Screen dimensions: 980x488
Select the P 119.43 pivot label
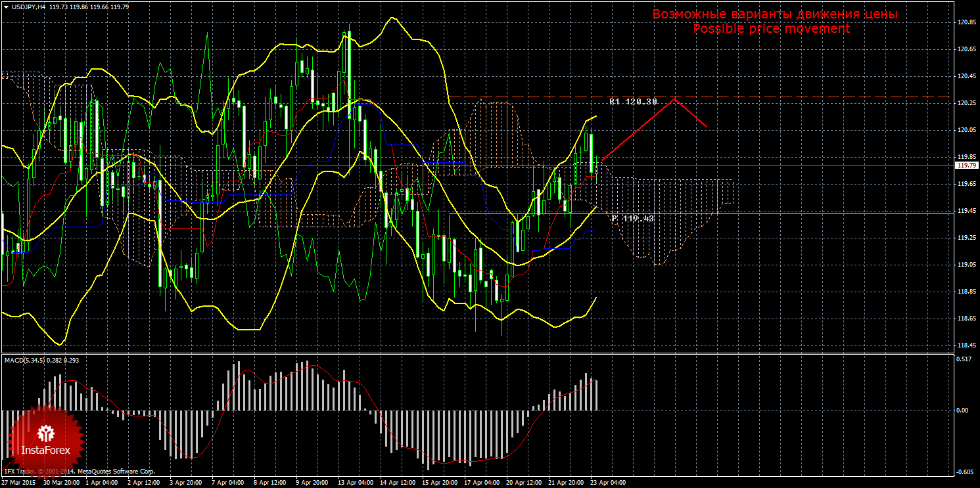coord(632,218)
